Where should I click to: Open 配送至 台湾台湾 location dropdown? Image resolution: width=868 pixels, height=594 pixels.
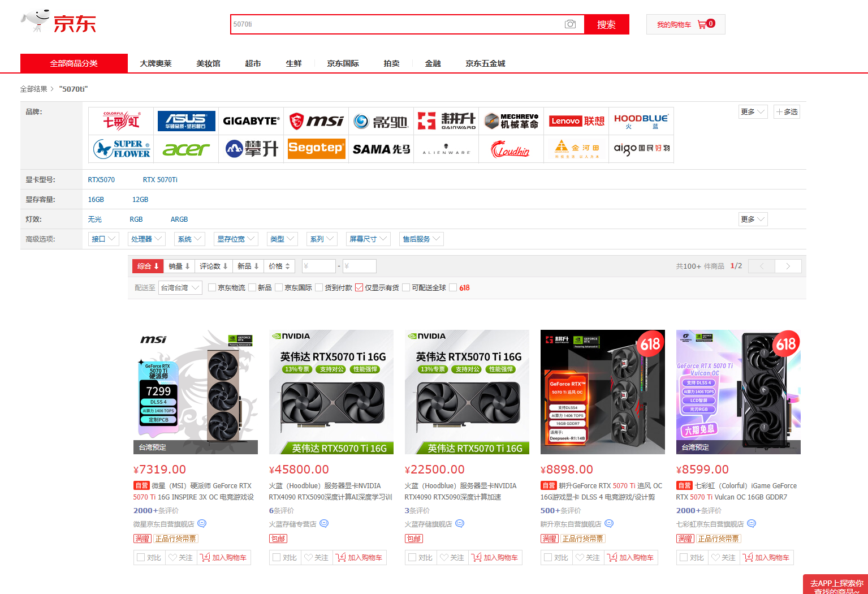click(180, 287)
